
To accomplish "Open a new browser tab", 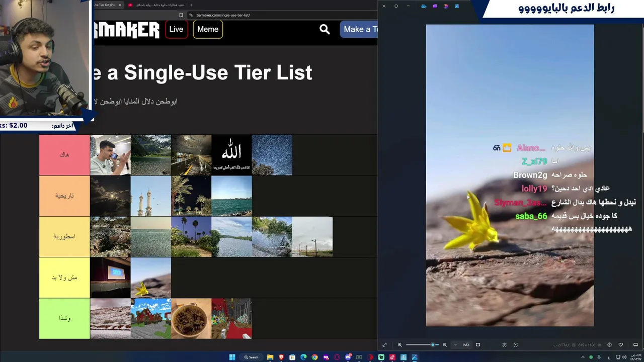I will 191,5.
